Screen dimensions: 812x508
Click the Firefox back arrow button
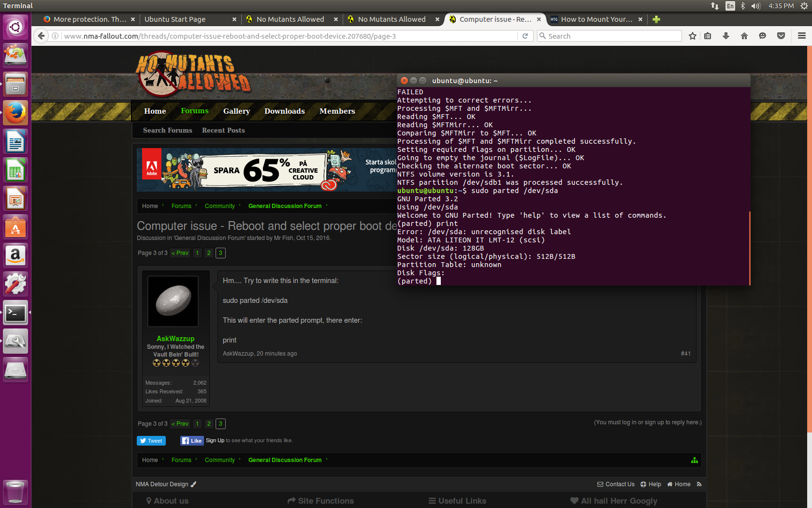(42, 36)
